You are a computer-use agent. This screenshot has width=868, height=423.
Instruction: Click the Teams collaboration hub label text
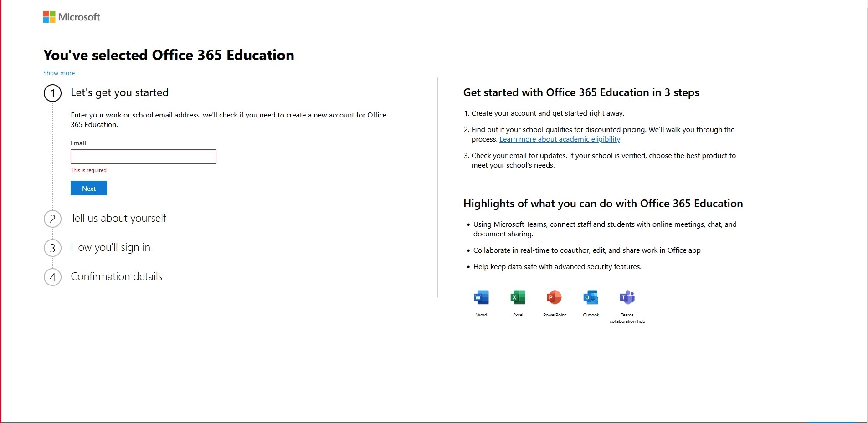pos(627,318)
